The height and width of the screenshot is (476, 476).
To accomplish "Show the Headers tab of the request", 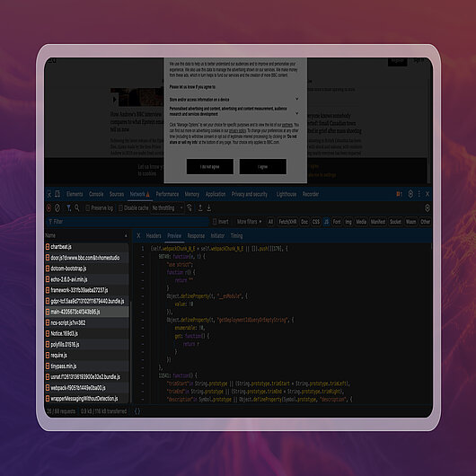I will coord(154,235).
